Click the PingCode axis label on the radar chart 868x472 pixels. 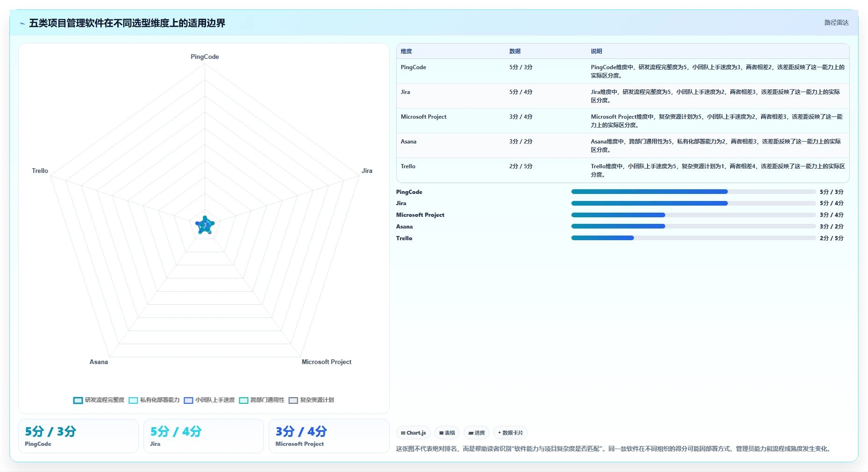pos(205,57)
